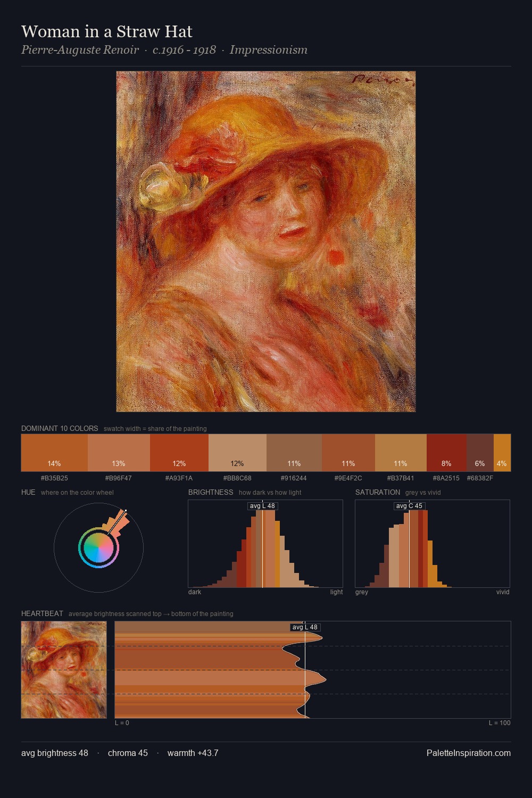
Task: Click the 'avg L 48' label in Brightness chart
Action: (x=262, y=506)
